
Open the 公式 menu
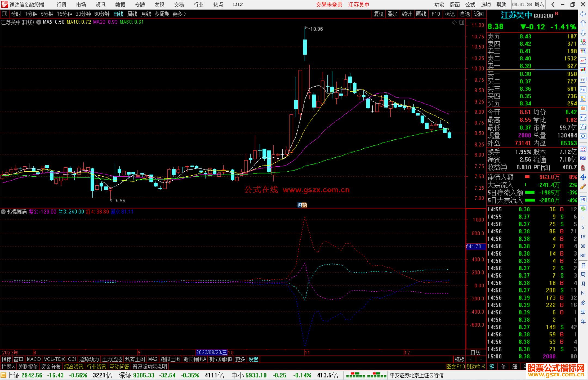470,5
